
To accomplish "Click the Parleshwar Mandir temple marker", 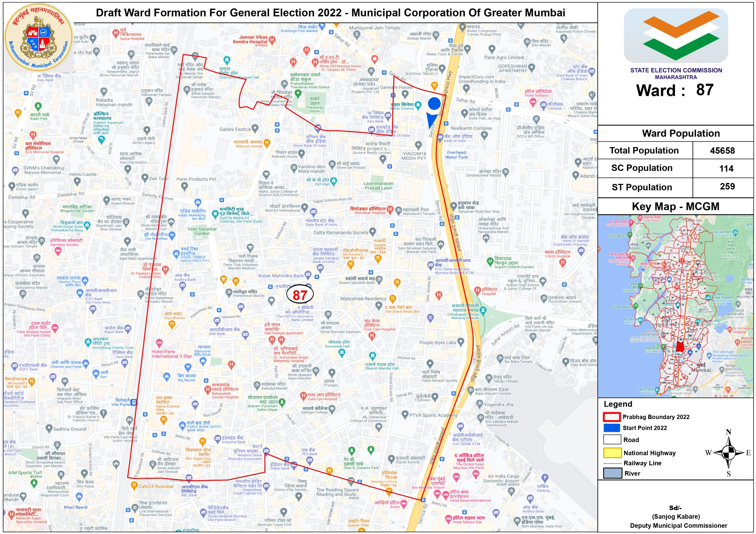I will coord(229,292).
